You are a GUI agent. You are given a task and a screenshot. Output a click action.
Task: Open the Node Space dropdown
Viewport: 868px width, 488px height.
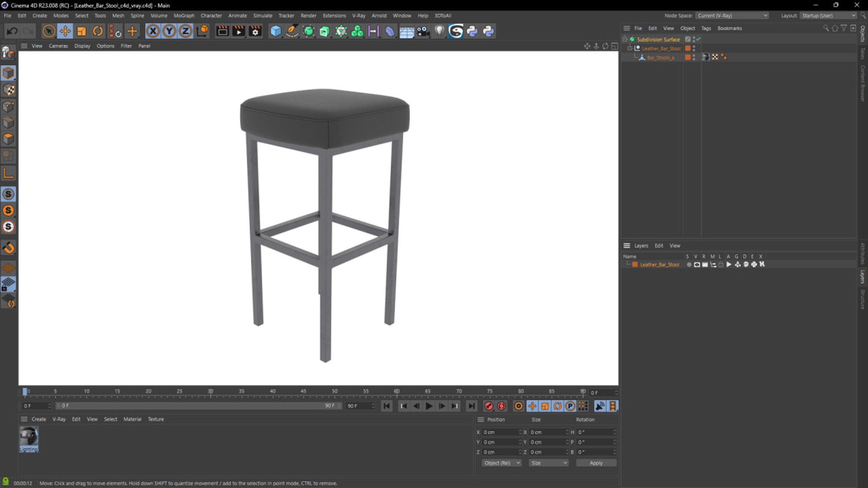tap(731, 15)
